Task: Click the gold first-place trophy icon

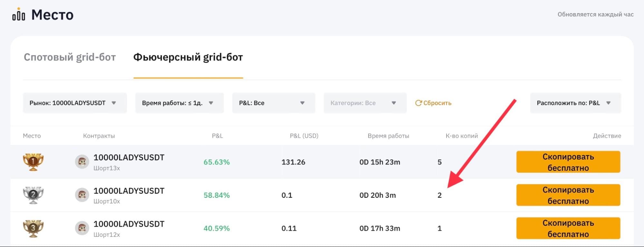Action: click(33, 162)
